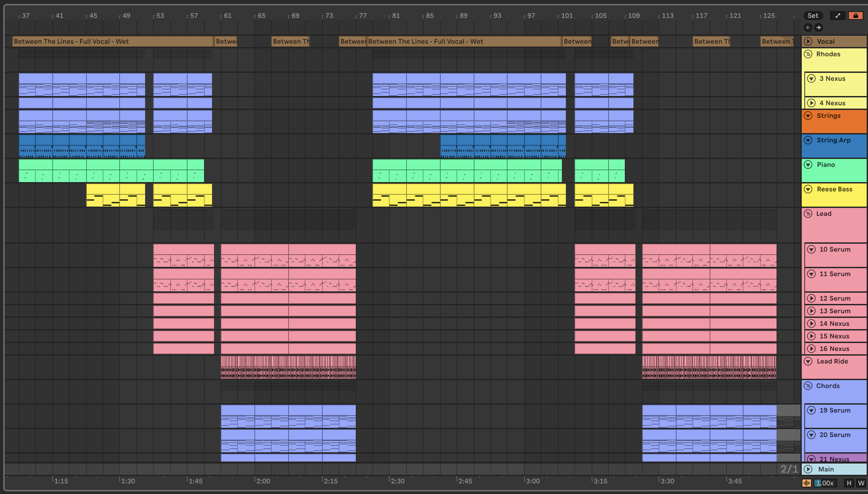Jump to previous locator arrow
Screen dimensions: 868x494
[808, 27]
